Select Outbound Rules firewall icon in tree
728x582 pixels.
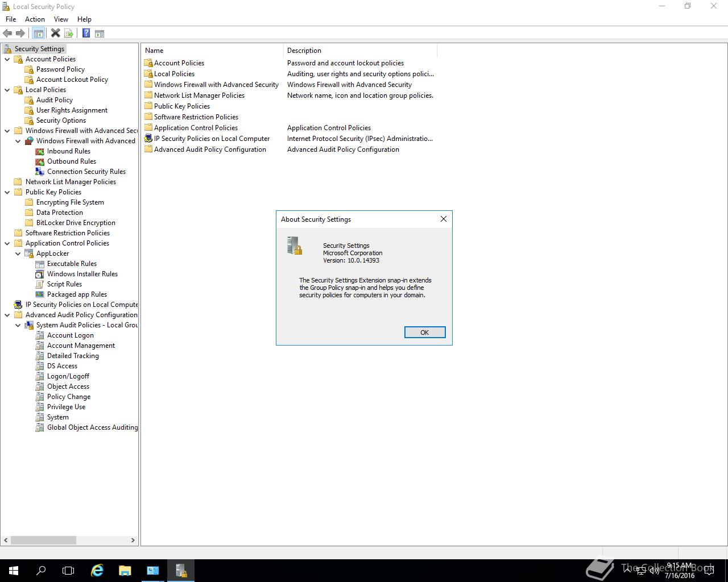pos(40,161)
